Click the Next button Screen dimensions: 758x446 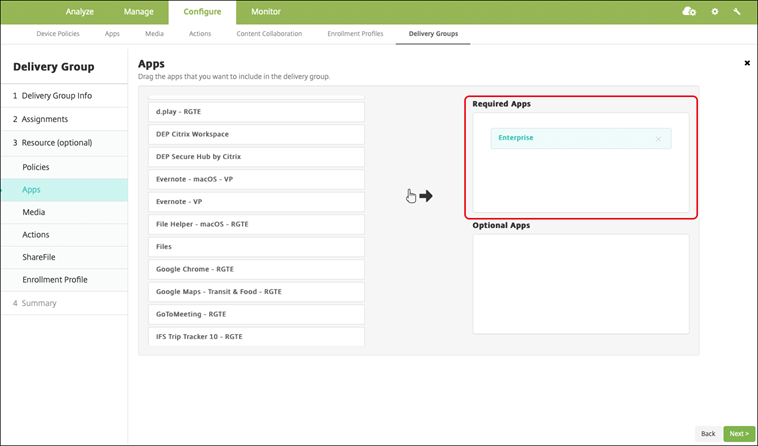(738, 433)
